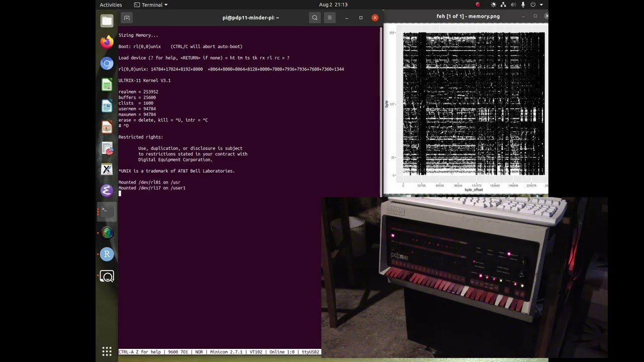Click the muted volume icon in top bar
This screenshot has height=362, width=644.
tap(513, 5)
